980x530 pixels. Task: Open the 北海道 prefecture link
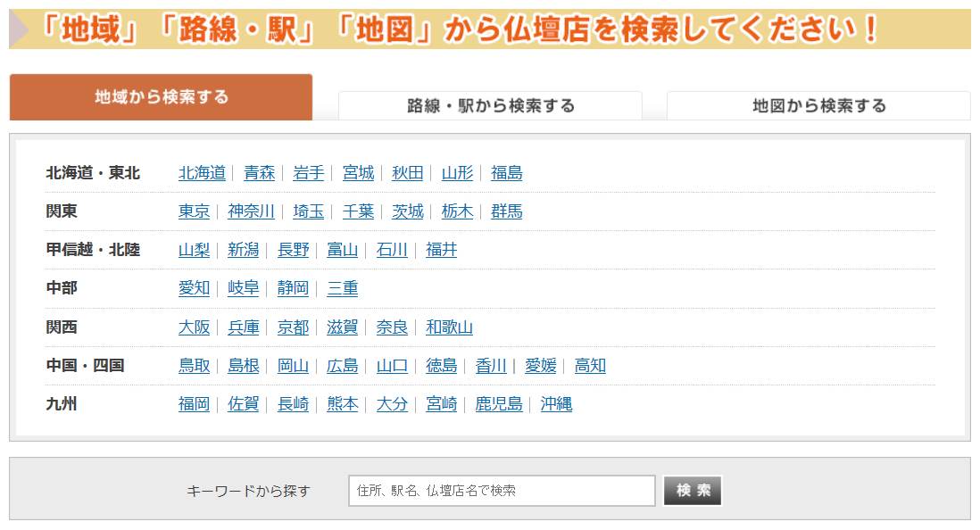tap(202, 173)
